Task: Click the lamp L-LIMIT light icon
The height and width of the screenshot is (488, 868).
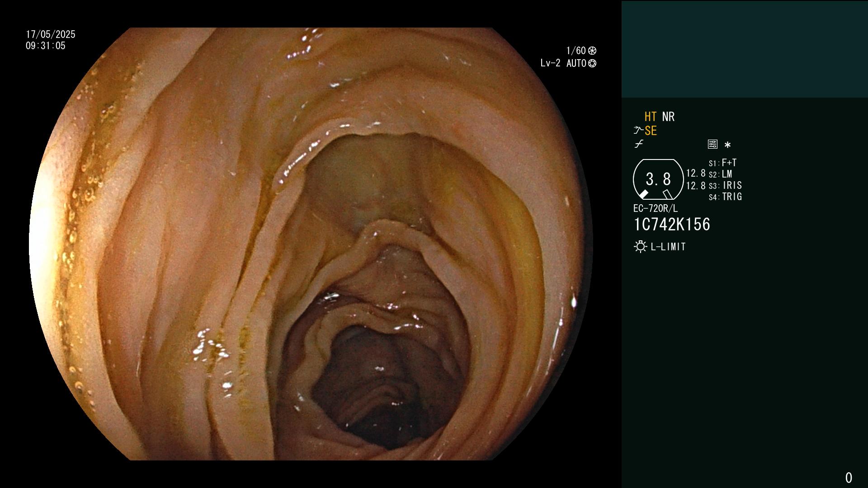Action: point(640,247)
